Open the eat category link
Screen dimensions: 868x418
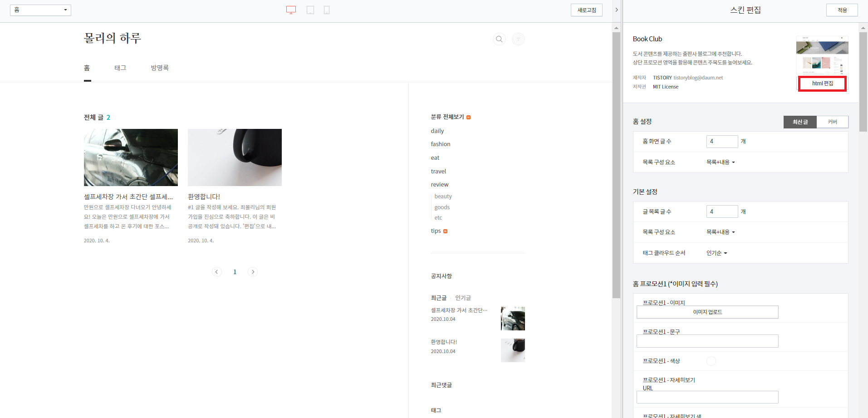coord(435,157)
